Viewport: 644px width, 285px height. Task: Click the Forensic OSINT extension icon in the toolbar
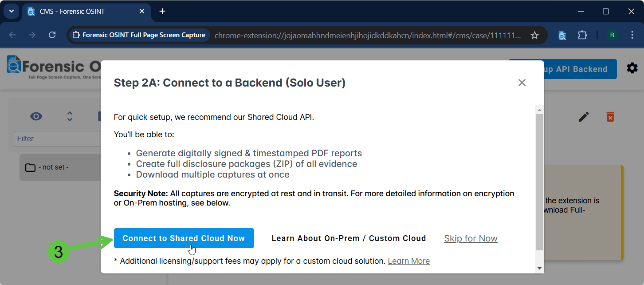click(562, 35)
